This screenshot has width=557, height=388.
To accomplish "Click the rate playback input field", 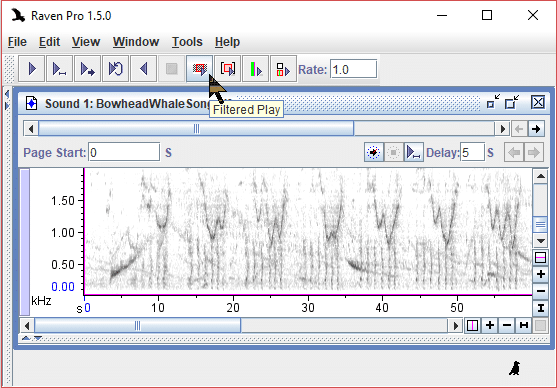I will coord(353,69).
